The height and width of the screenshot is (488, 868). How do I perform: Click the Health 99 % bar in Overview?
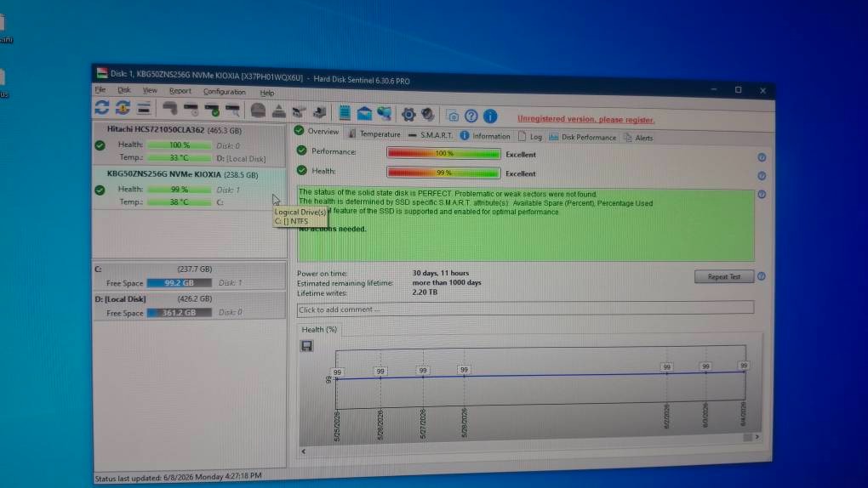(443, 173)
